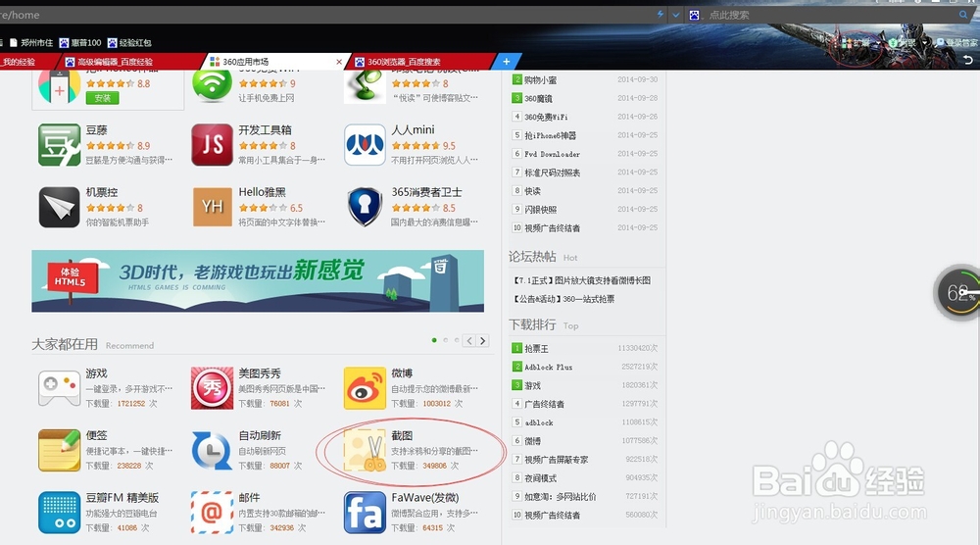Image resolution: width=980 pixels, height=545 pixels.
Task: Click the Baidu paw search engine icon
Action: [x=695, y=15]
